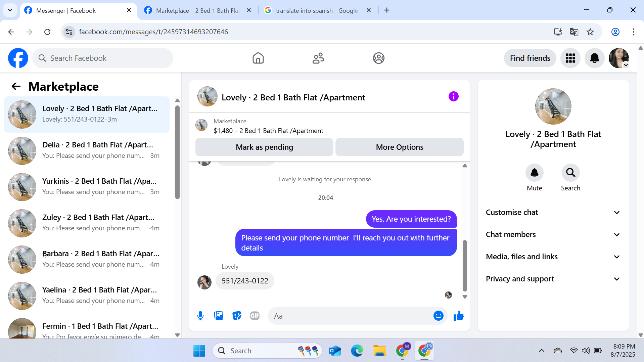Image resolution: width=644 pixels, height=362 pixels.
Task: Attach a file with photo icon
Action: pos(219,316)
